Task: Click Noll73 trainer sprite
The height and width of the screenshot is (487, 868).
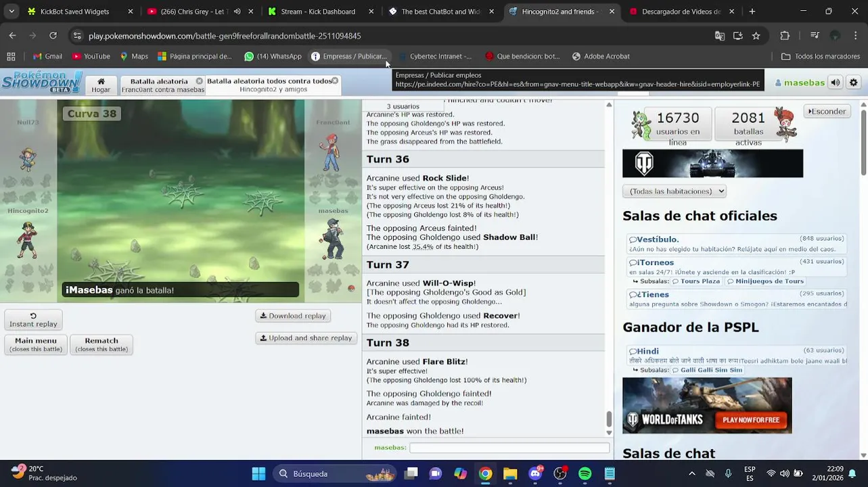Action: (x=28, y=159)
